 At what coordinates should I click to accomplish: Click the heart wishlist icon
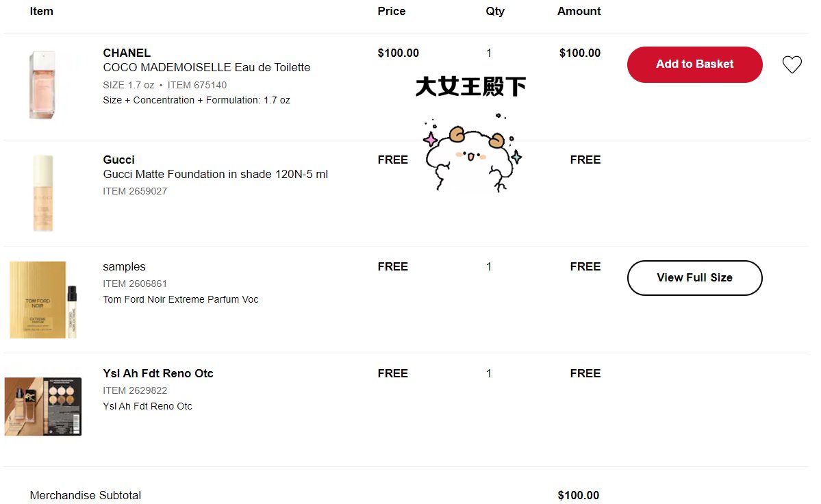(792, 65)
